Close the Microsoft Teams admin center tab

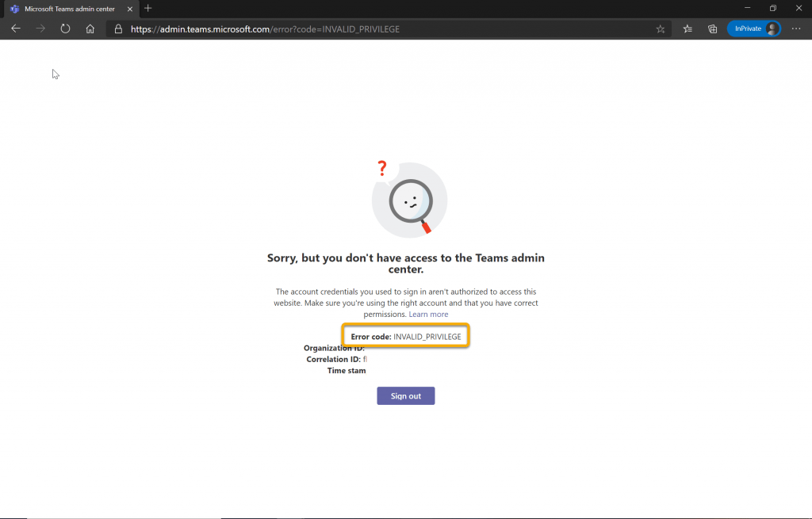pyautogui.click(x=130, y=9)
